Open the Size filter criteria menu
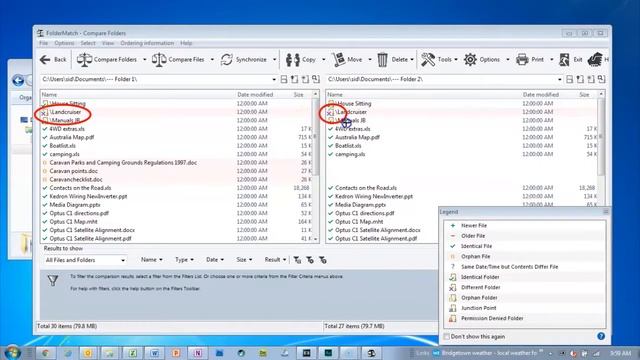 pyautogui.click(x=244, y=260)
